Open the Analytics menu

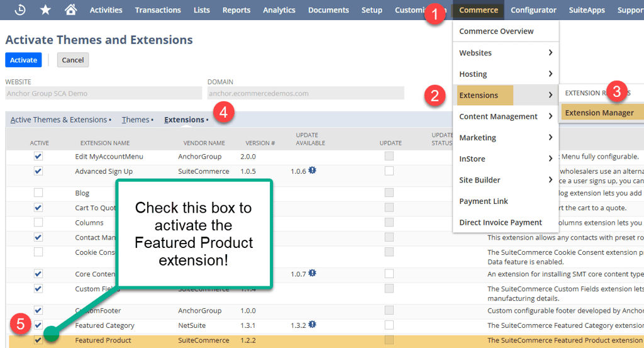point(279,10)
